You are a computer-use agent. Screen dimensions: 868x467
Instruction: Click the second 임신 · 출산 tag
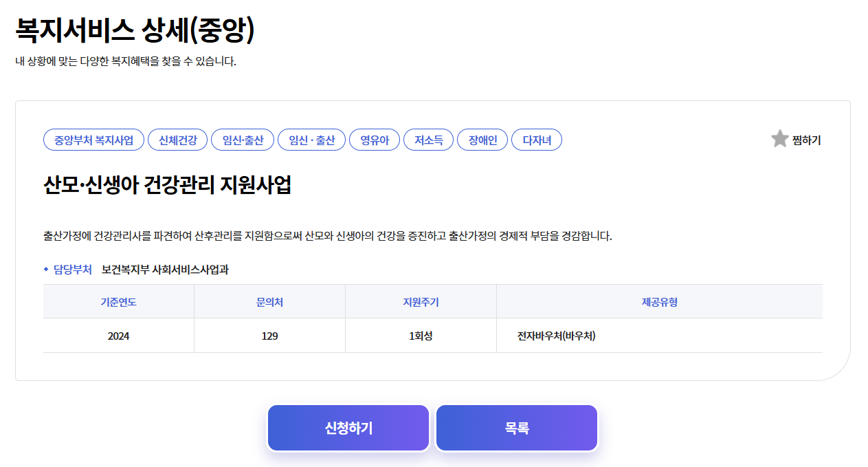pyautogui.click(x=311, y=139)
